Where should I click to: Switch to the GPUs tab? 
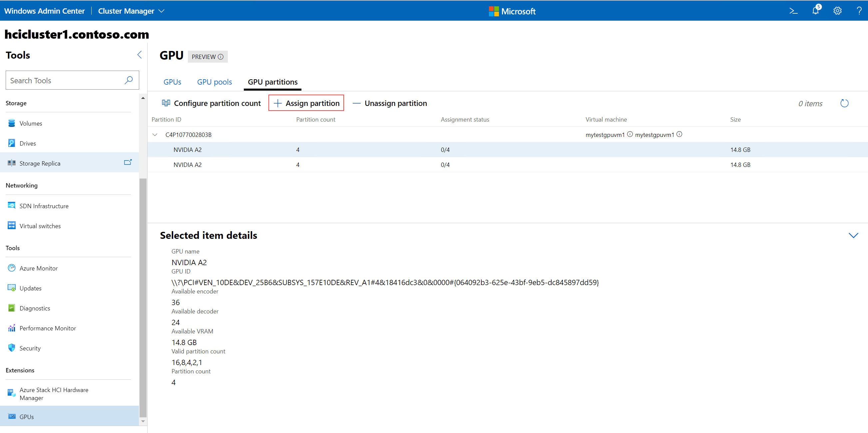(x=172, y=82)
